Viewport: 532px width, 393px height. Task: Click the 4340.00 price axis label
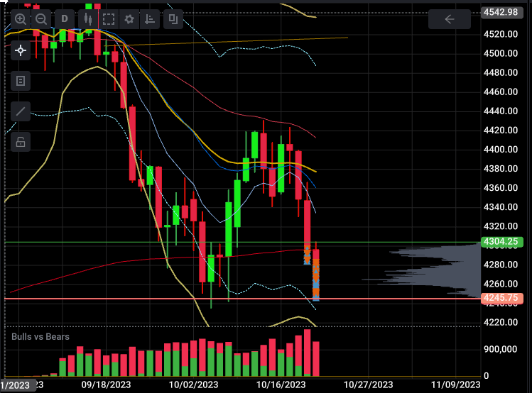pyautogui.click(x=501, y=207)
